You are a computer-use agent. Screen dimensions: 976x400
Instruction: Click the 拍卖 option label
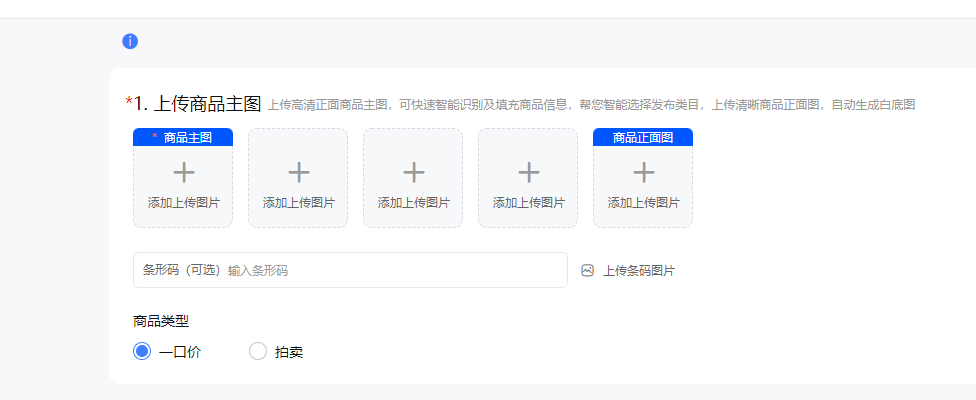pos(289,352)
